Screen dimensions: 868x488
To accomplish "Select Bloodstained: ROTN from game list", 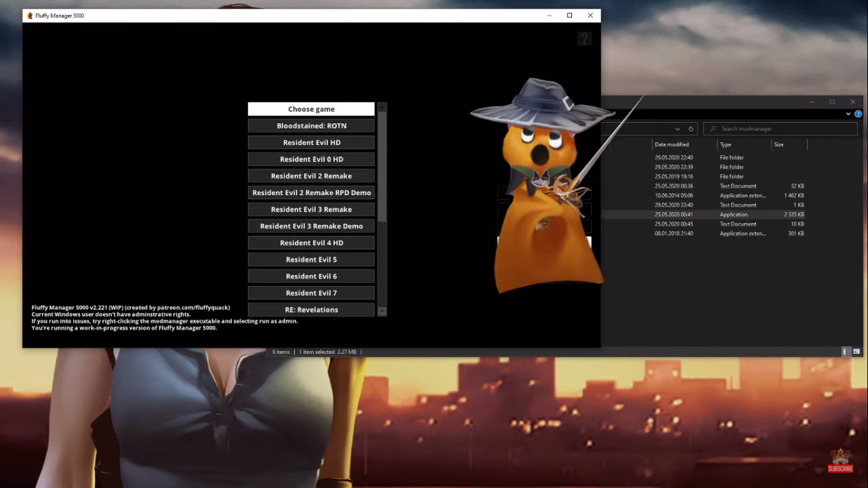I will (x=311, y=126).
